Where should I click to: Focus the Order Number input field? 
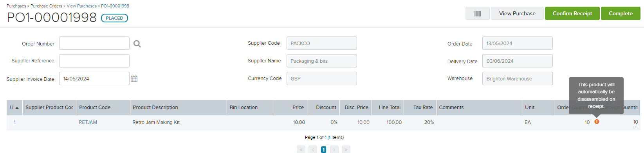click(94, 43)
